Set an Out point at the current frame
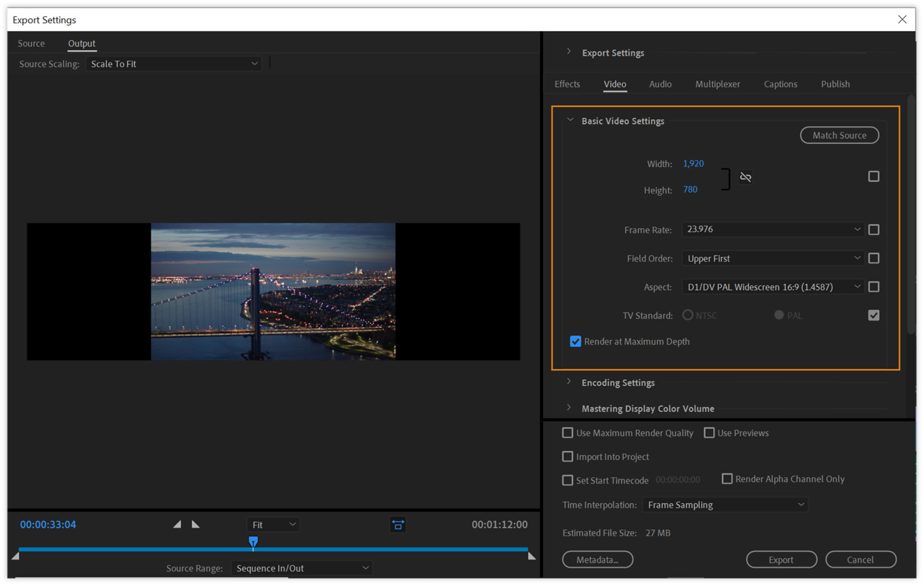The height and width of the screenshot is (586, 924). tap(195, 524)
